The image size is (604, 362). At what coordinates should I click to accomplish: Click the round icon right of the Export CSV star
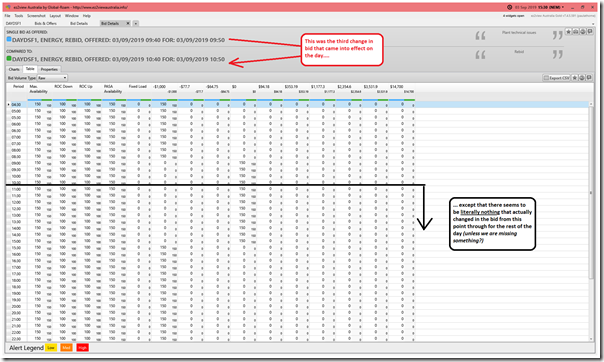tap(582, 78)
